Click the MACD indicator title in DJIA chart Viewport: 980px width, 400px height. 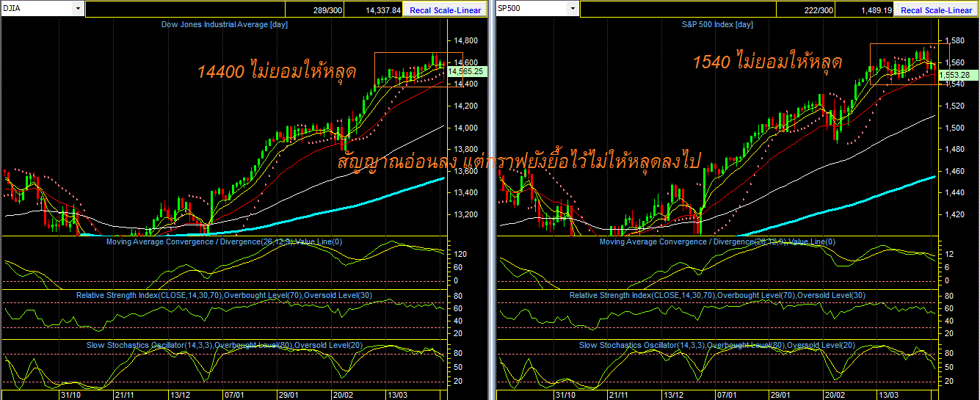224,241
